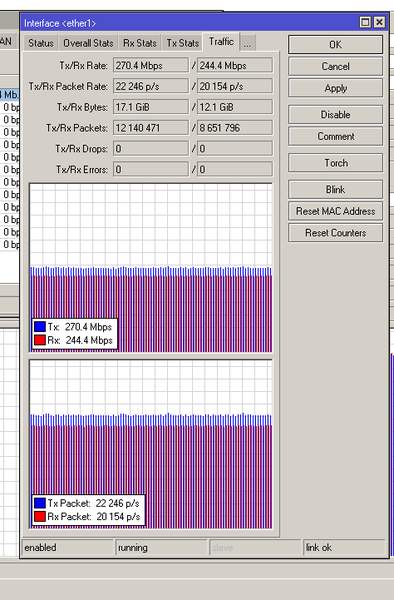The image size is (394, 600).
Task: Click 'Tx: 270.4 Mbps' legend text
Action: pyautogui.click(x=80, y=327)
